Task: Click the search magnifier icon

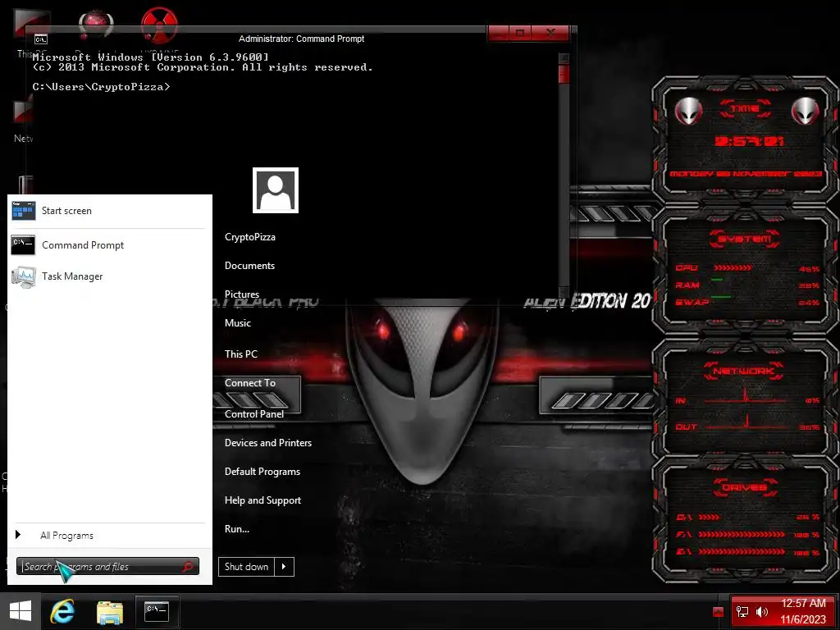Action: pyautogui.click(x=188, y=566)
